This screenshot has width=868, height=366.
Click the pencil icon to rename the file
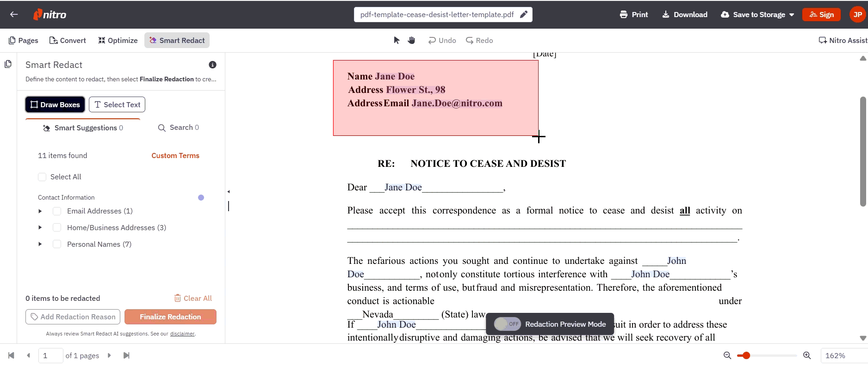click(524, 14)
